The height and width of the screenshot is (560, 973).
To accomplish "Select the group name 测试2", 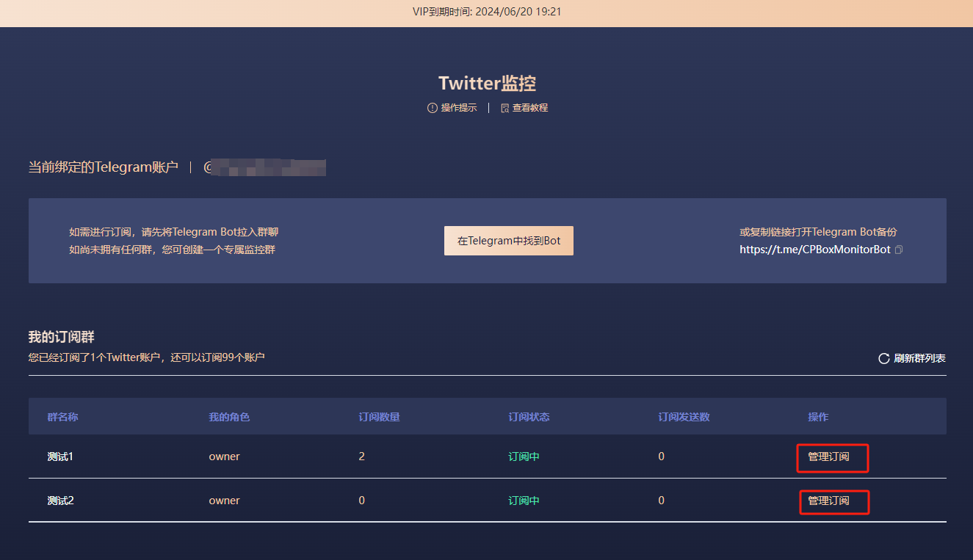I will [60, 501].
